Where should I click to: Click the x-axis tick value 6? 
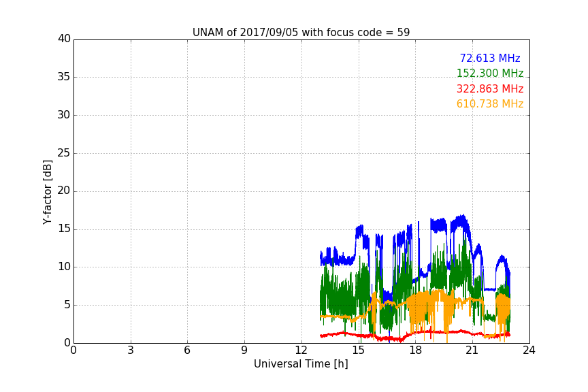pyautogui.click(x=187, y=350)
